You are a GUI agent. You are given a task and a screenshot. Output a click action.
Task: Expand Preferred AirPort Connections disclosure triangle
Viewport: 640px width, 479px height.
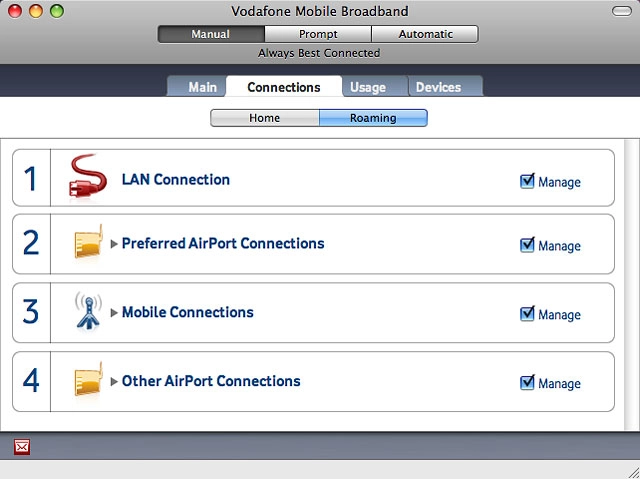(x=114, y=245)
